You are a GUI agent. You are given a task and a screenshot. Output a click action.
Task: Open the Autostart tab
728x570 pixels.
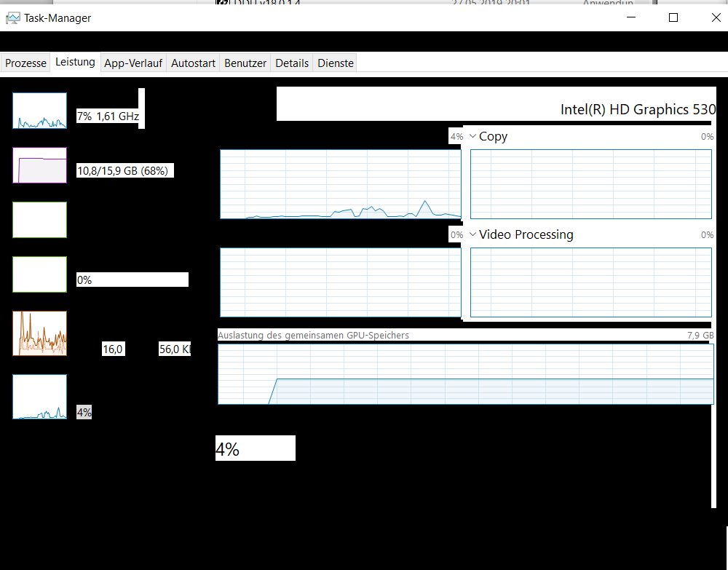point(193,63)
